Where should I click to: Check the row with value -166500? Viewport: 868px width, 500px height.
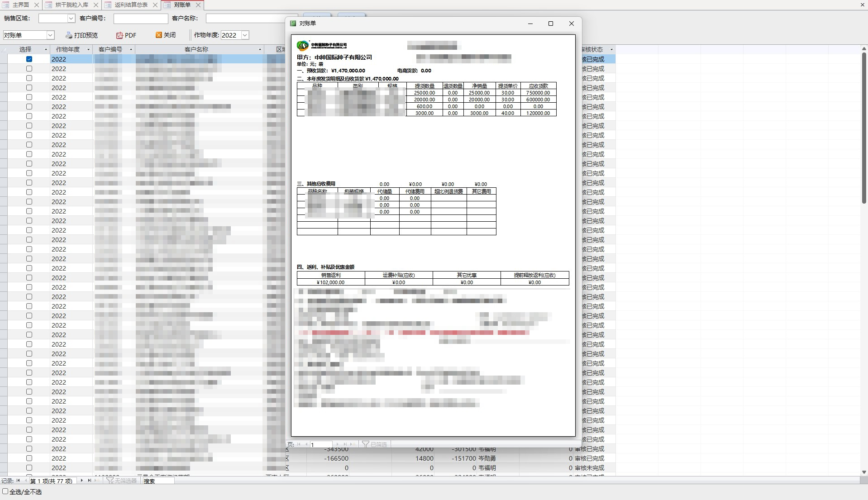pos(29,458)
